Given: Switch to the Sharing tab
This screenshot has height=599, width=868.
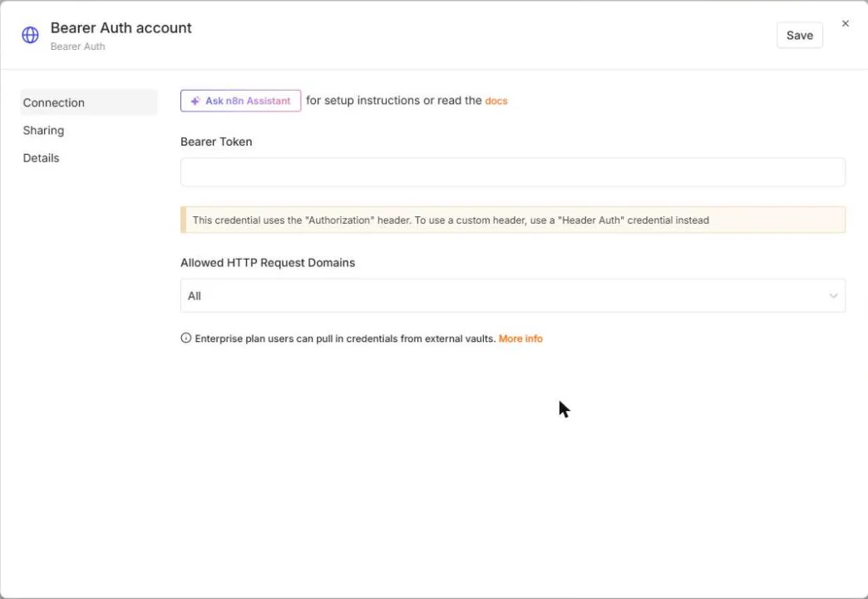Looking at the screenshot, I should 43,131.
